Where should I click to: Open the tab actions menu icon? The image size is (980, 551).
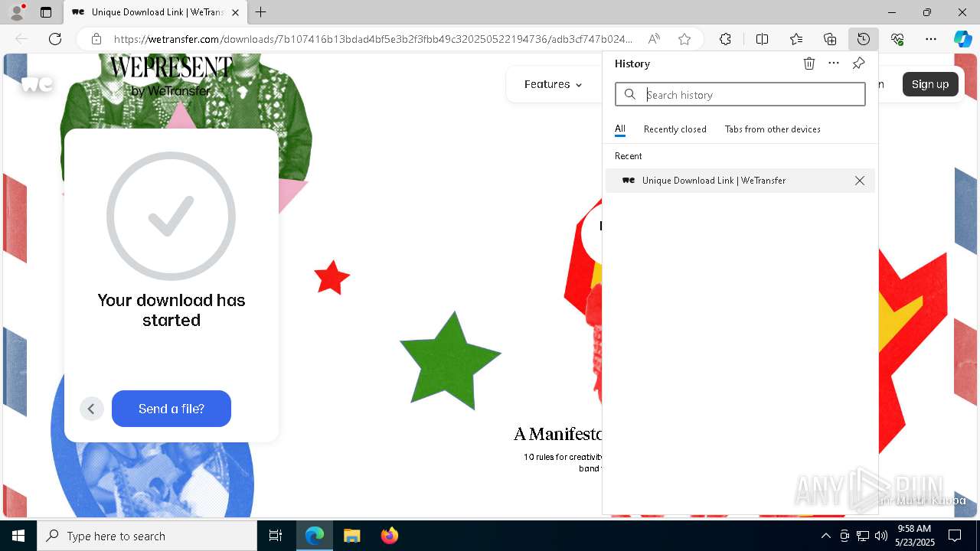coord(46,12)
